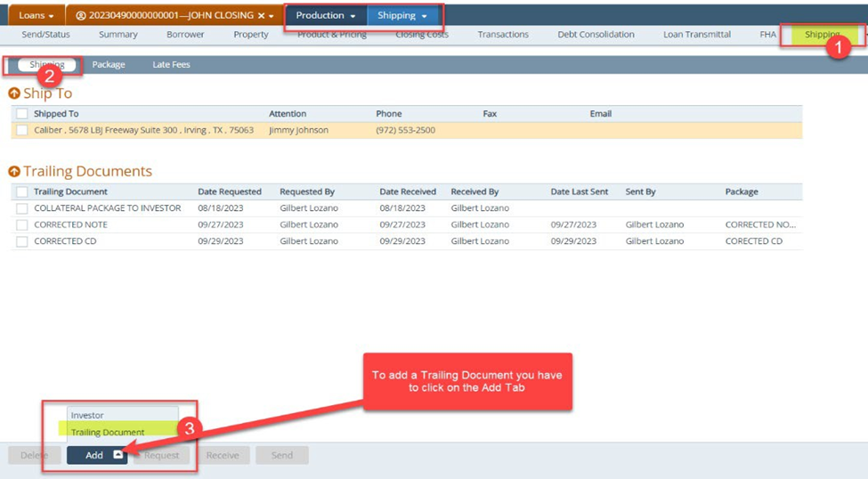Choose Investor from the Add menu
Screen dimensions: 868x479
click(x=122, y=415)
